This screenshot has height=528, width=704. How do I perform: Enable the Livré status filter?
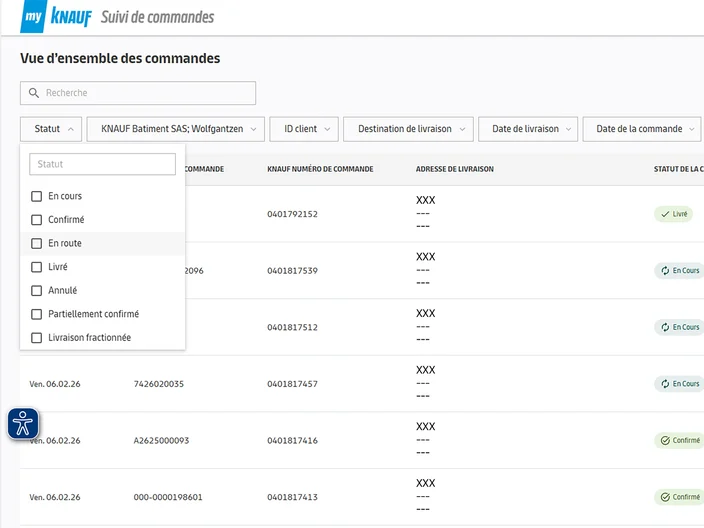(x=36, y=267)
